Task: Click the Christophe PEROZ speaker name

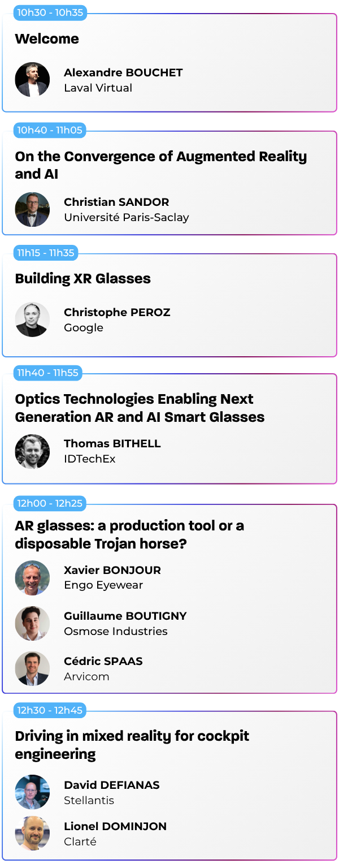Action: pos(117,312)
